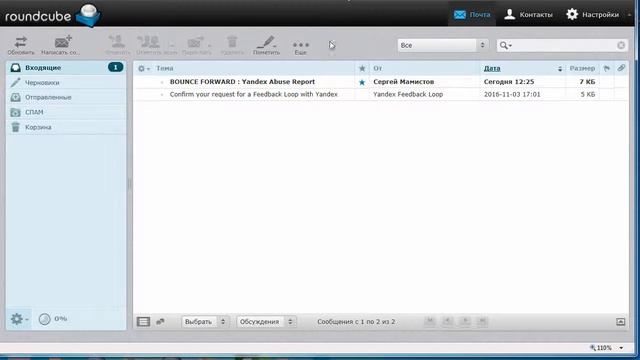Screen dimensions: 640x360
Task: Toggle preview pane icon at bottom right
Action: [x=620, y=322]
